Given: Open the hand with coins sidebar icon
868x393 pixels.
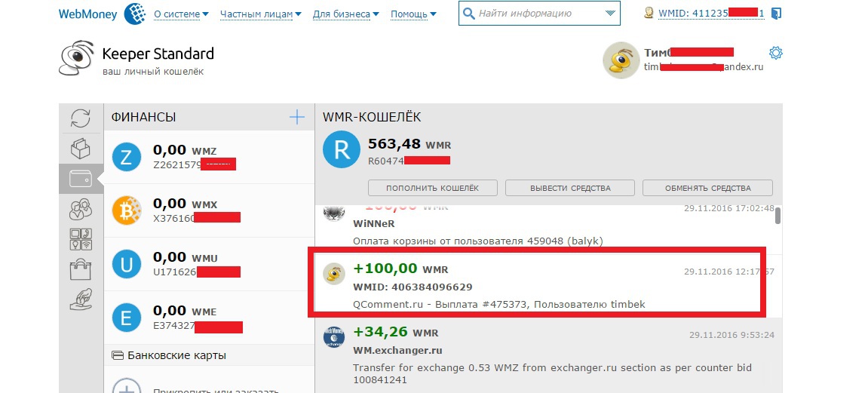Looking at the screenshot, I should tap(81, 299).
